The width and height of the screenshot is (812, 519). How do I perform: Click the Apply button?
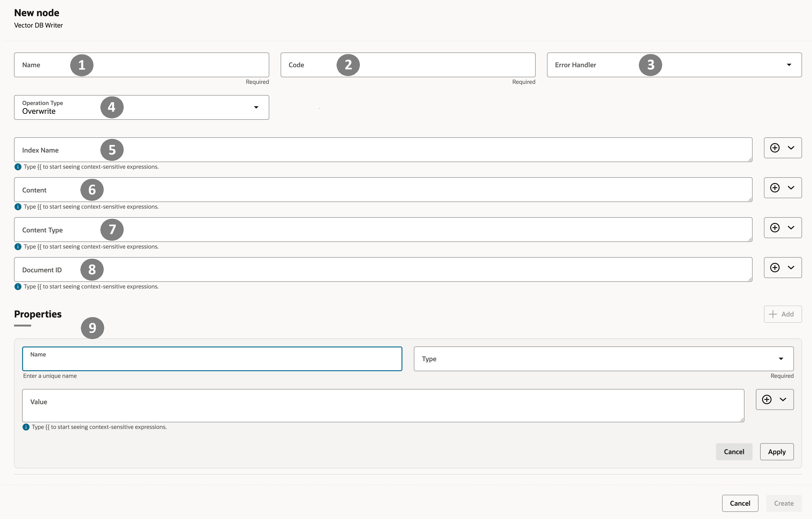click(777, 452)
